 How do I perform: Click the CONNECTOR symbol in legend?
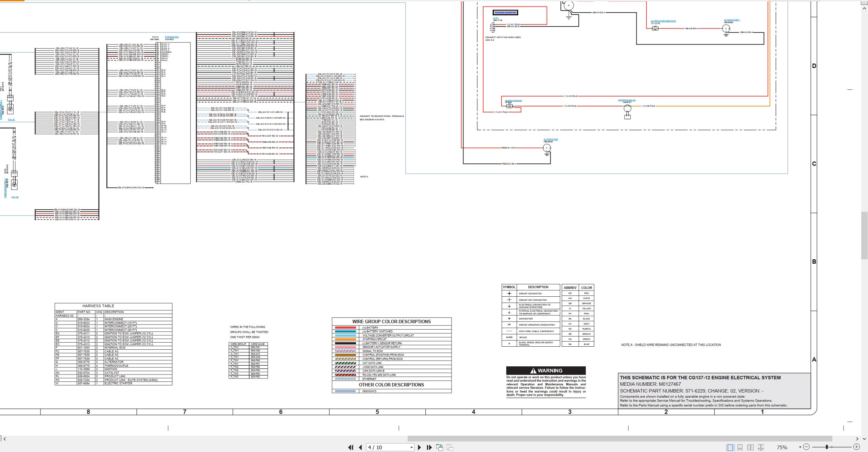click(x=509, y=318)
